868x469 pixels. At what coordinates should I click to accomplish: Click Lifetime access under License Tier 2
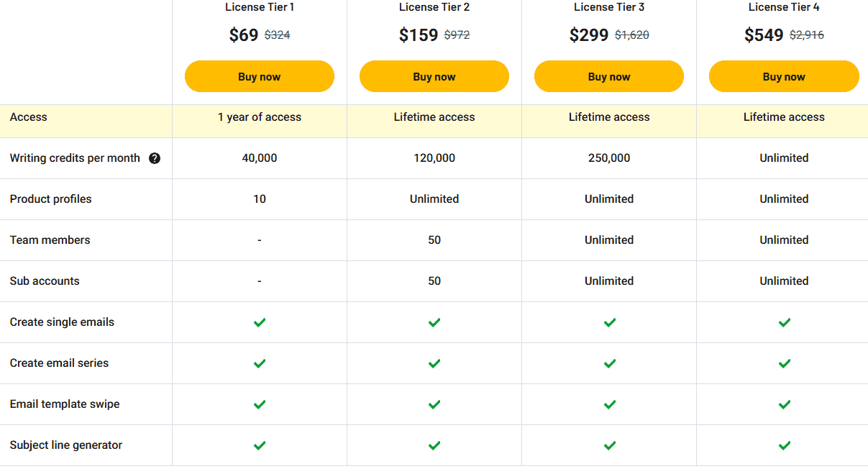click(x=434, y=117)
